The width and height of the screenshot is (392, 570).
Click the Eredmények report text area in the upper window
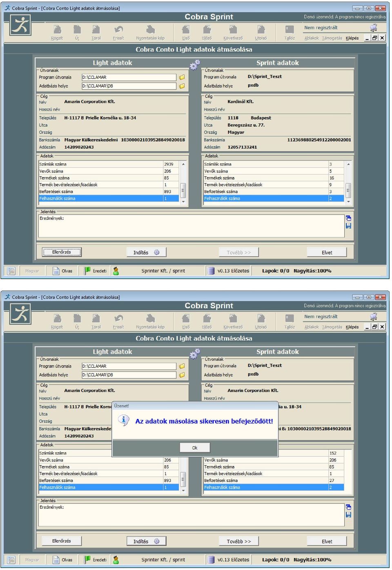pos(191,226)
